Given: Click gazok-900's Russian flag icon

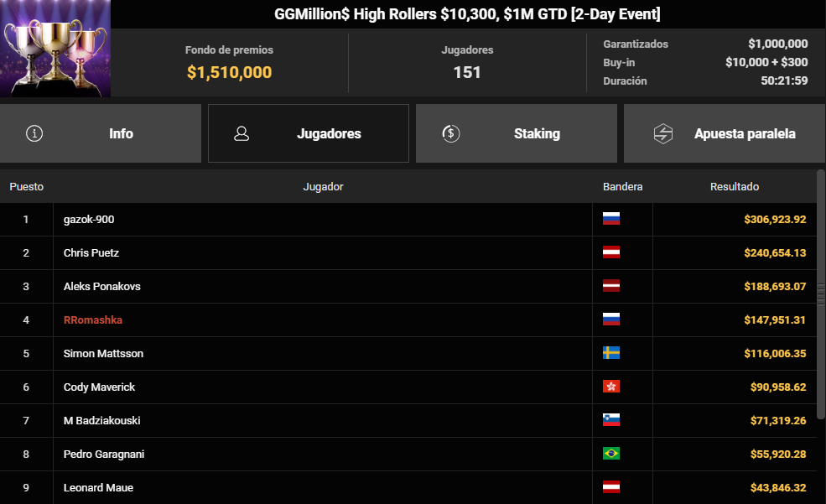Looking at the screenshot, I should coord(611,219).
